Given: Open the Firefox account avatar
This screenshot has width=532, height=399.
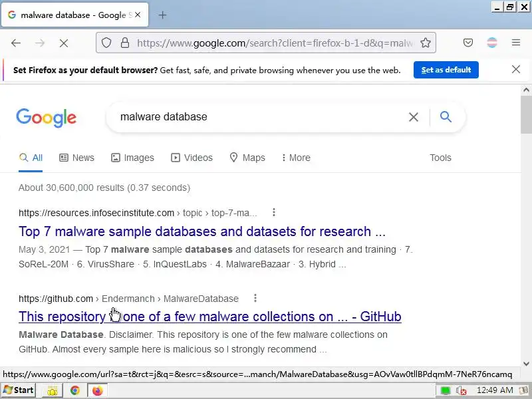Looking at the screenshot, I should click(x=492, y=43).
